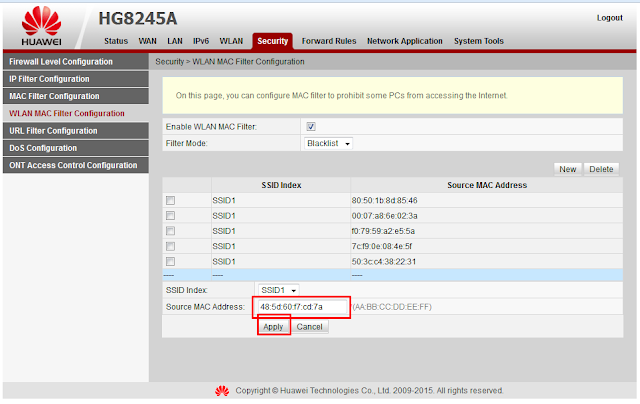Open the Filter Mode Blacklist dropdown
This screenshot has height=404, width=640.
[328, 144]
